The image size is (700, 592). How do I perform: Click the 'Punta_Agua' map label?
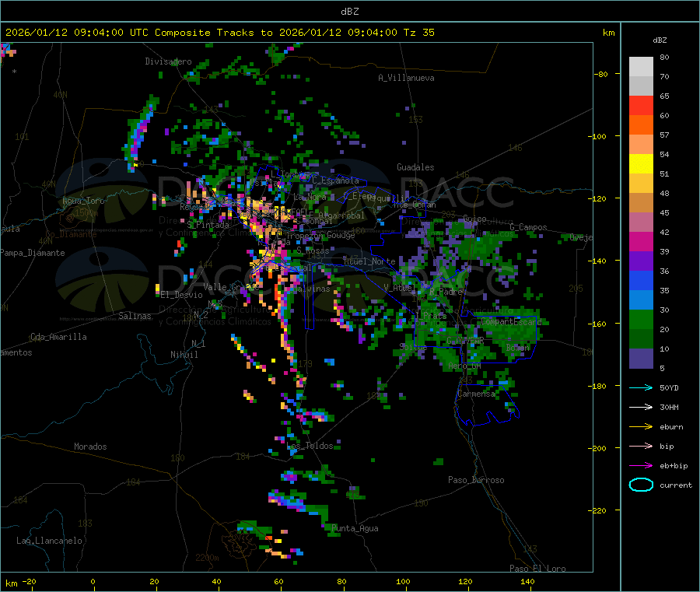point(355,528)
